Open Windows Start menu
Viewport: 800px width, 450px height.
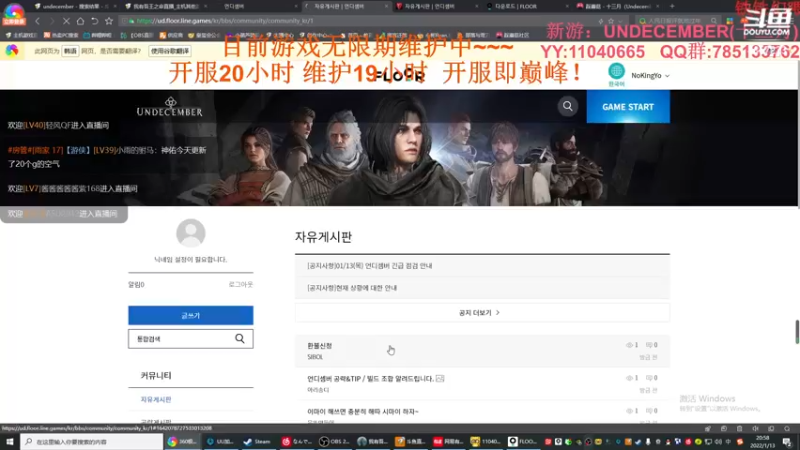(10, 441)
